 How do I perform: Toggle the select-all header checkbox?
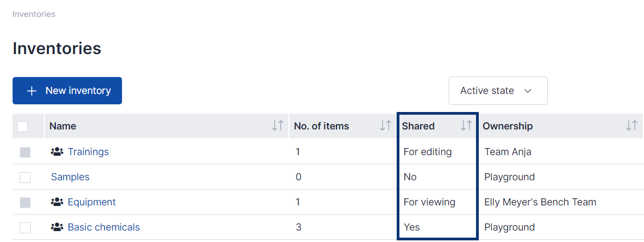22,127
